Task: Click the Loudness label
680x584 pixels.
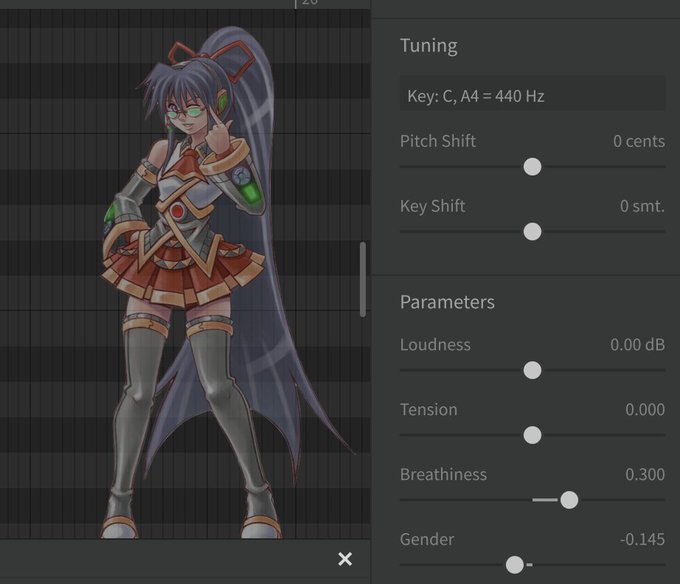Action: click(x=435, y=345)
